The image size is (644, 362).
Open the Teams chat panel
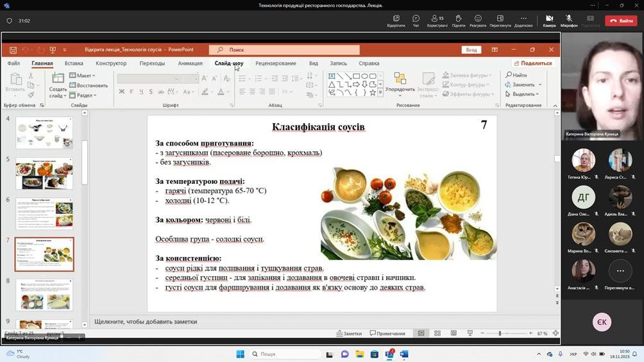(416, 21)
